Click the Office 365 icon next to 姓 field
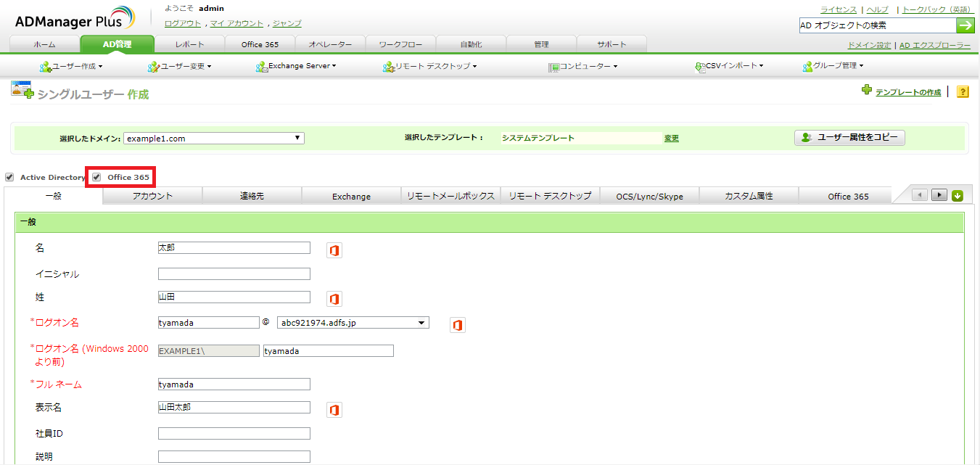The width and height of the screenshot is (980, 465). [x=334, y=298]
